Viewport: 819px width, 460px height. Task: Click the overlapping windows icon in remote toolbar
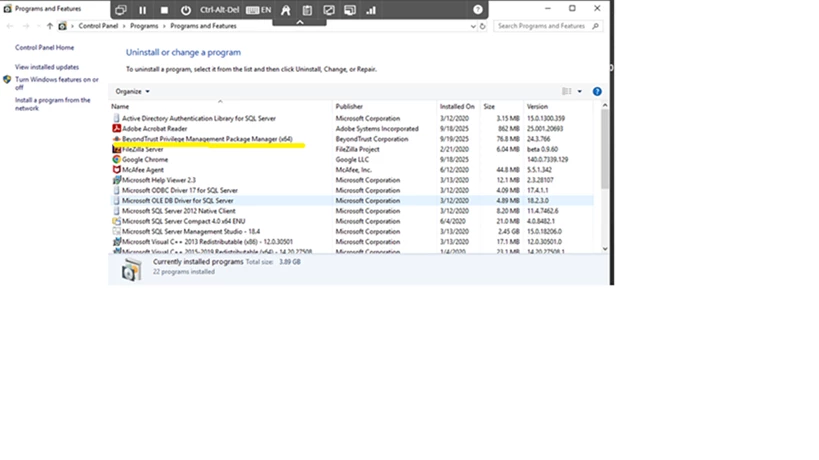click(x=121, y=10)
